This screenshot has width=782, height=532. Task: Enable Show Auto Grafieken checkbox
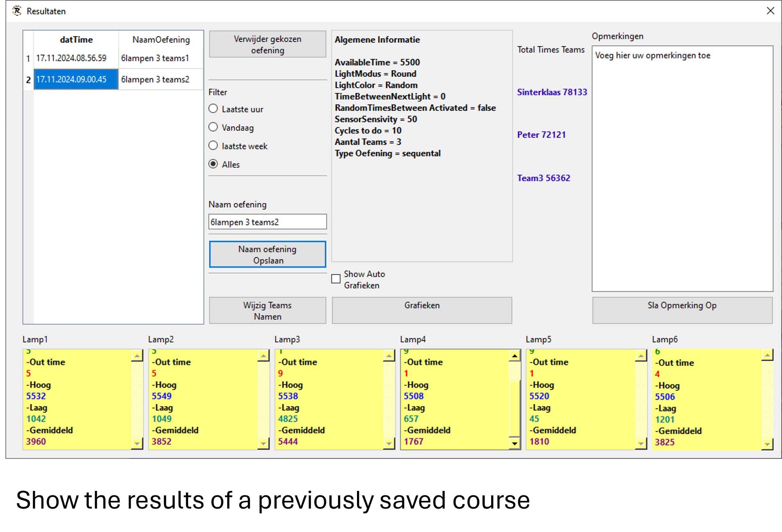tap(336, 279)
